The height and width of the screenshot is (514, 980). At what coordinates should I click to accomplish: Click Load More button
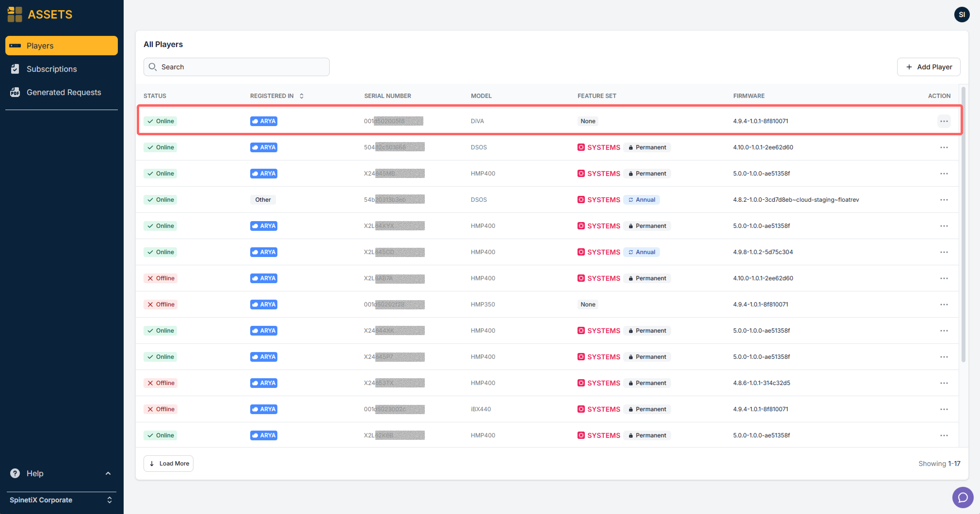[169, 463]
